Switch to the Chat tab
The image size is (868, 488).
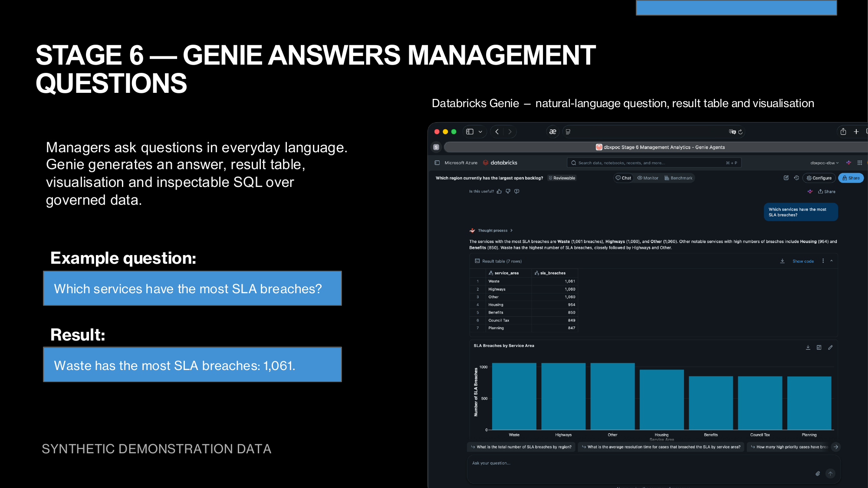tap(624, 178)
